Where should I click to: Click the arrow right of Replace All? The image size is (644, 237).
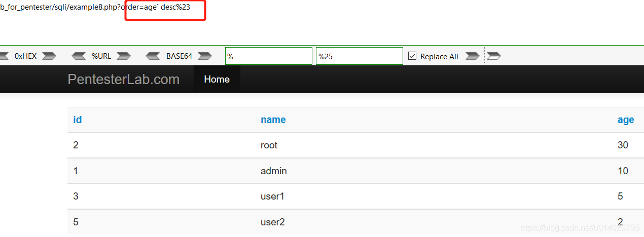click(472, 56)
